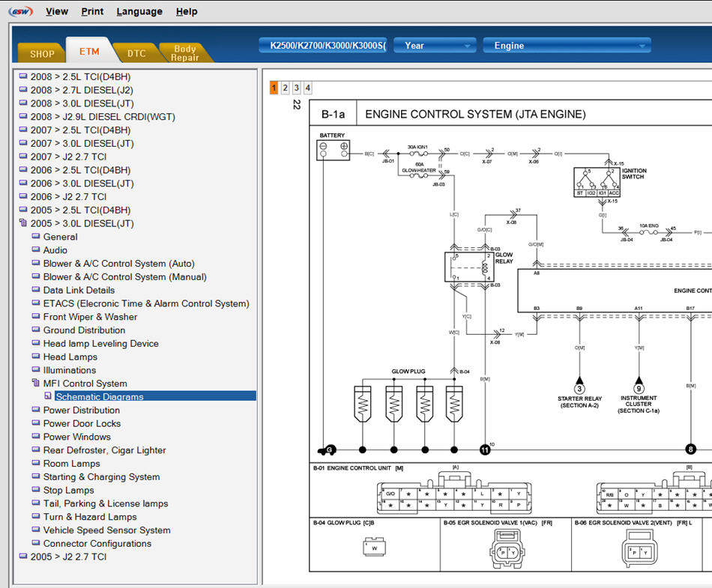The height and width of the screenshot is (588, 712).
Task: Click the book icon beside Power Windows
Action: 36,437
